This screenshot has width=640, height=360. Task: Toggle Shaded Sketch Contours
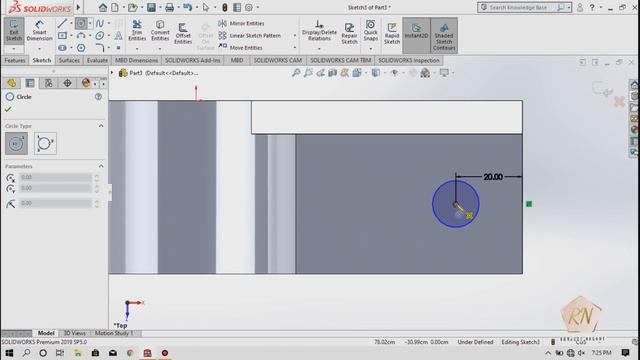pyautogui.click(x=444, y=35)
